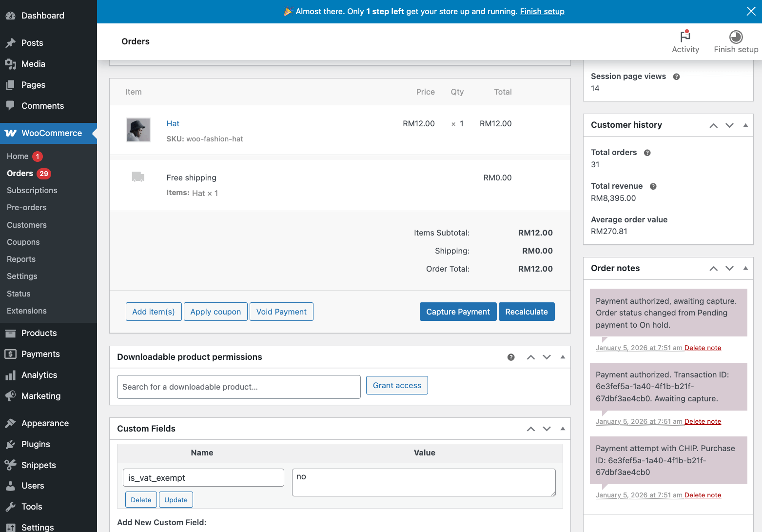The image size is (762, 532).
Task: Move Downloadable product permissions panel down
Action: [547, 357]
